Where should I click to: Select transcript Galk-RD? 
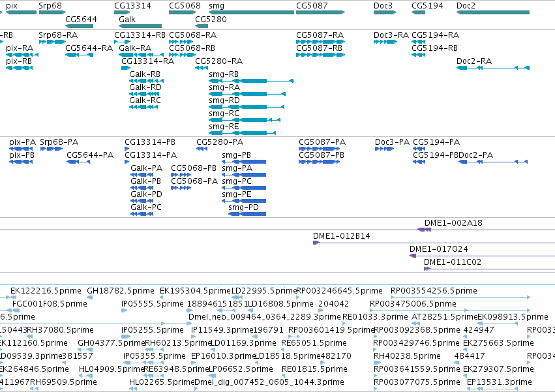tap(144, 94)
